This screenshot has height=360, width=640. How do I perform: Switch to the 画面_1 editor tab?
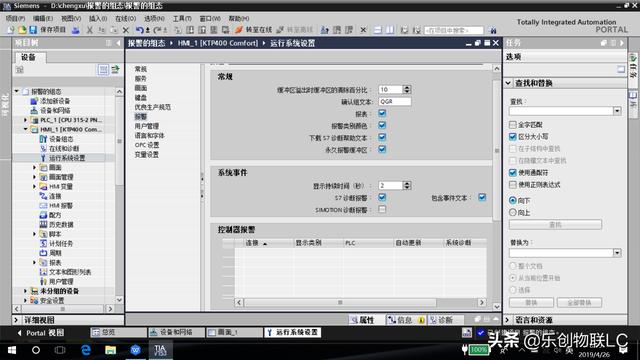[x=234, y=332]
